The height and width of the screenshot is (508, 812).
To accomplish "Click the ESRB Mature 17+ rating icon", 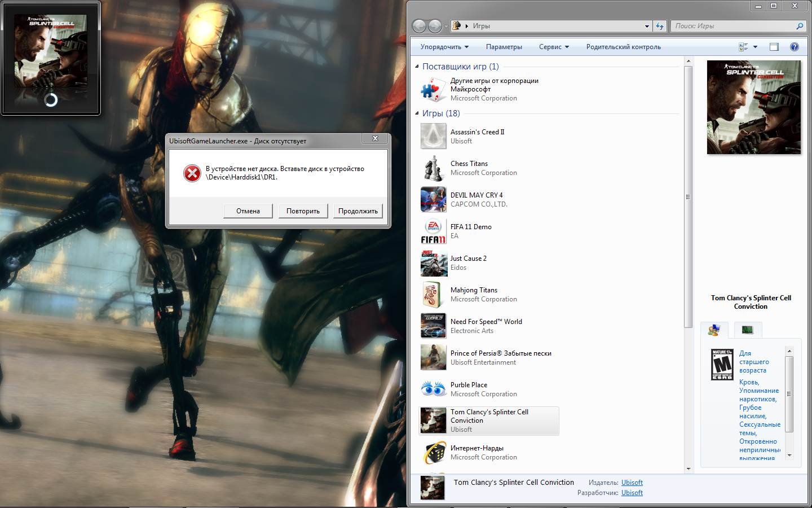I will coord(722,365).
